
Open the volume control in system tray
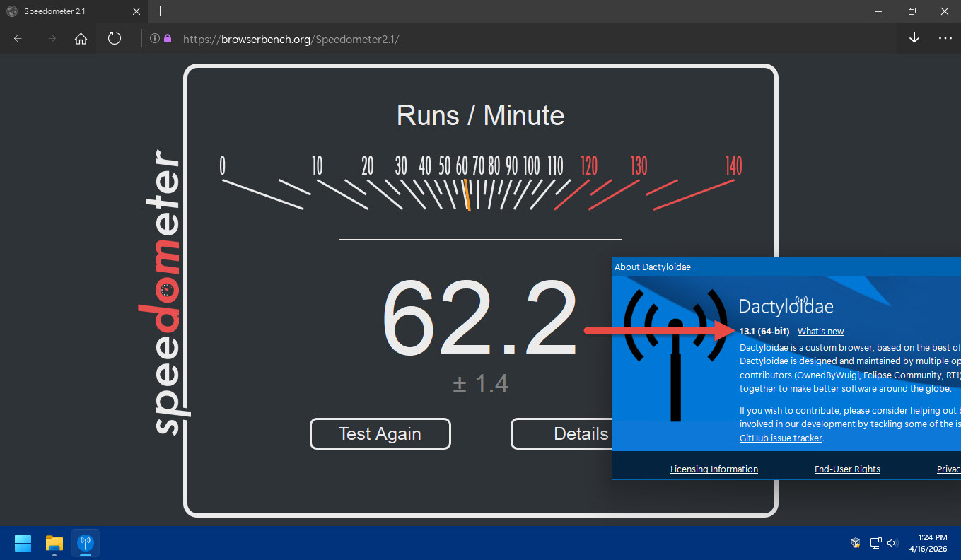[892, 543]
